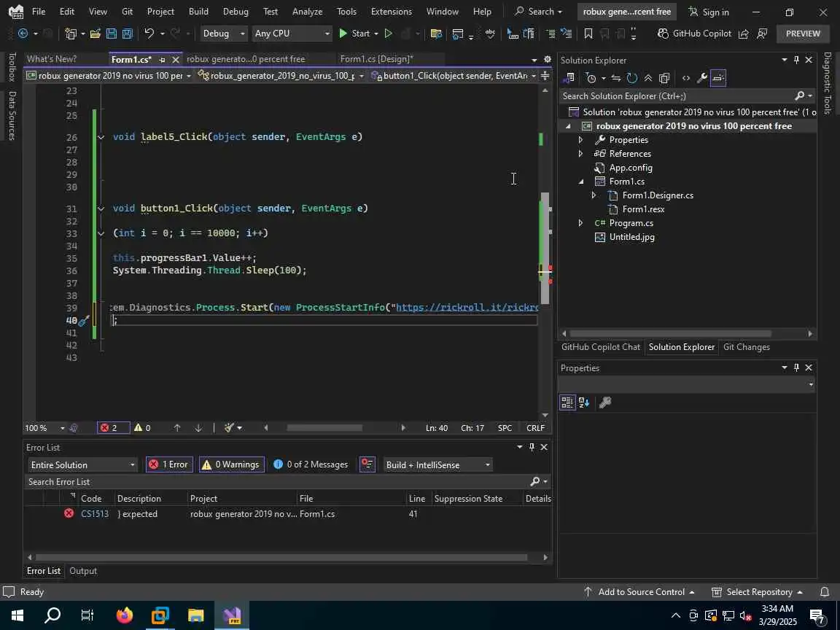Click the editor vertical scrollbar thumb
Viewport: 840px width, 630px height.
pyautogui.click(x=545, y=248)
